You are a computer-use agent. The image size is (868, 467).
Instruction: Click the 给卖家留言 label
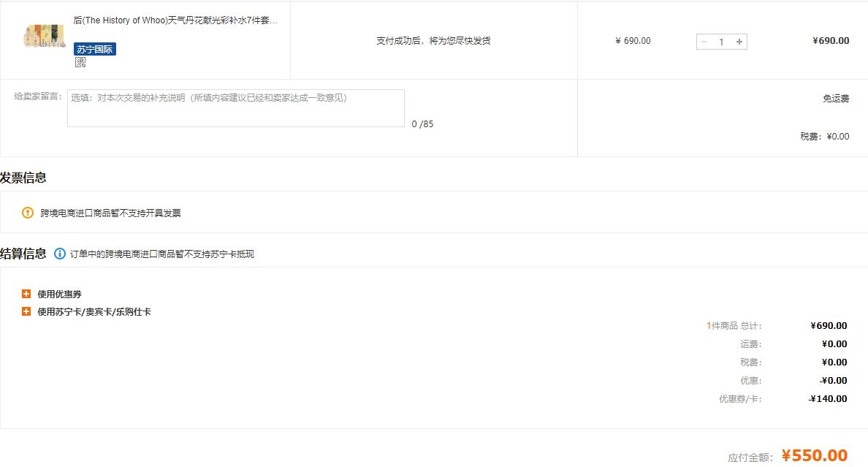(38, 96)
